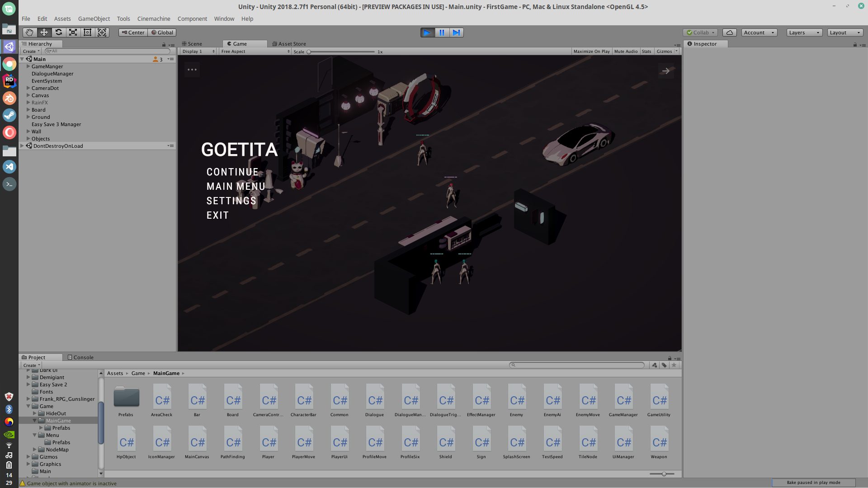The width and height of the screenshot is (868, 488).
Task: Select the Rotate tool
Action: coord(58,33)
